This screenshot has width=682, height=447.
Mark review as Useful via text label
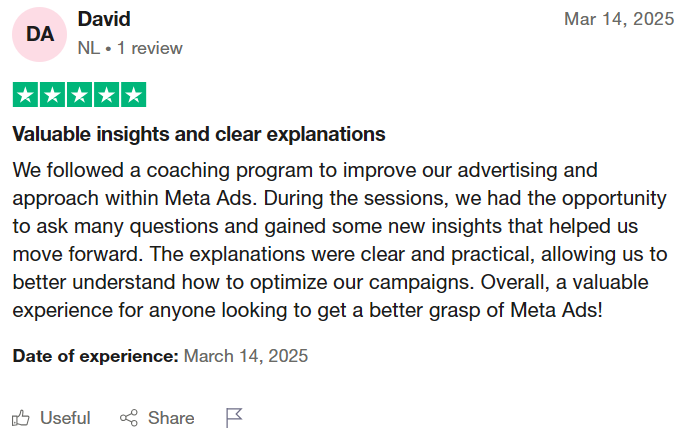point(65,418)
